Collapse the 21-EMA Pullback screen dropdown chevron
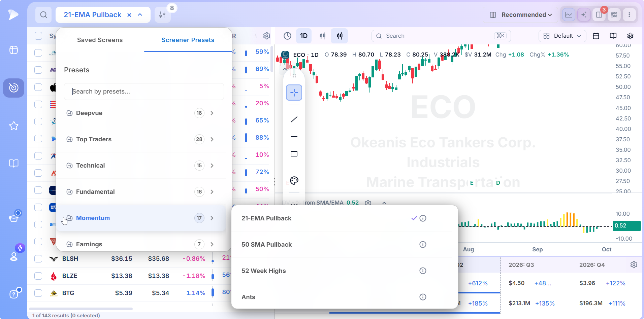 [x=140, y=15]
